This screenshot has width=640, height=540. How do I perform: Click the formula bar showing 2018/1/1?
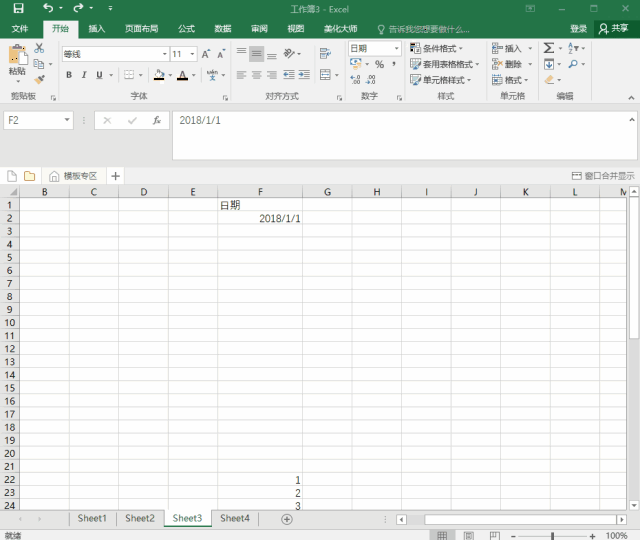coord(400,121)
